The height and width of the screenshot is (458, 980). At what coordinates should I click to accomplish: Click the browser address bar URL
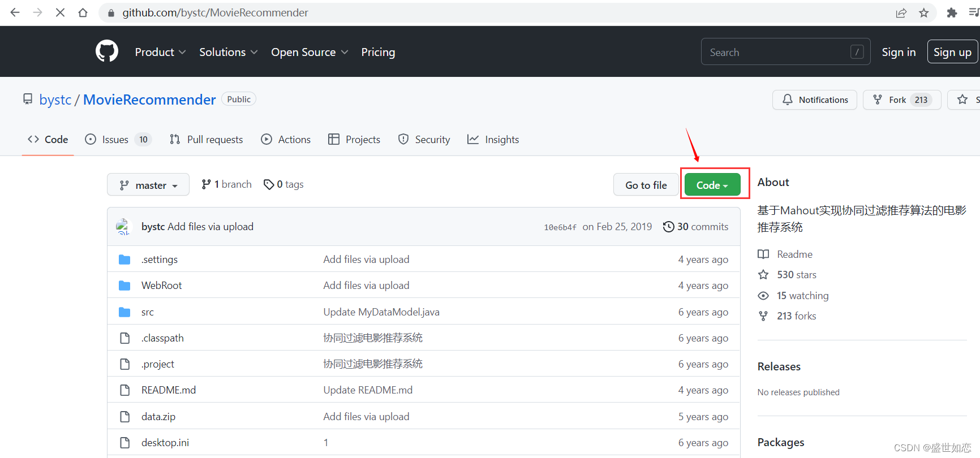(x=215, y=12)
